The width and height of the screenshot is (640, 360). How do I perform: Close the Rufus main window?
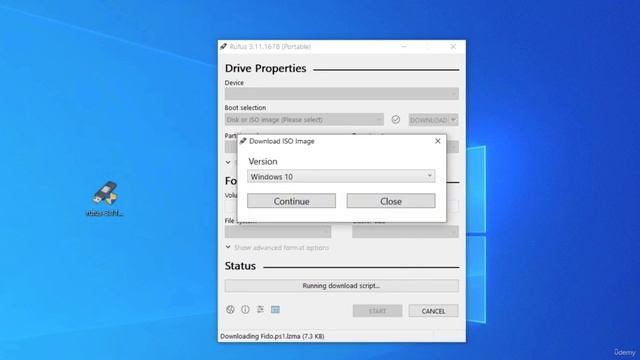pos(453,47)
